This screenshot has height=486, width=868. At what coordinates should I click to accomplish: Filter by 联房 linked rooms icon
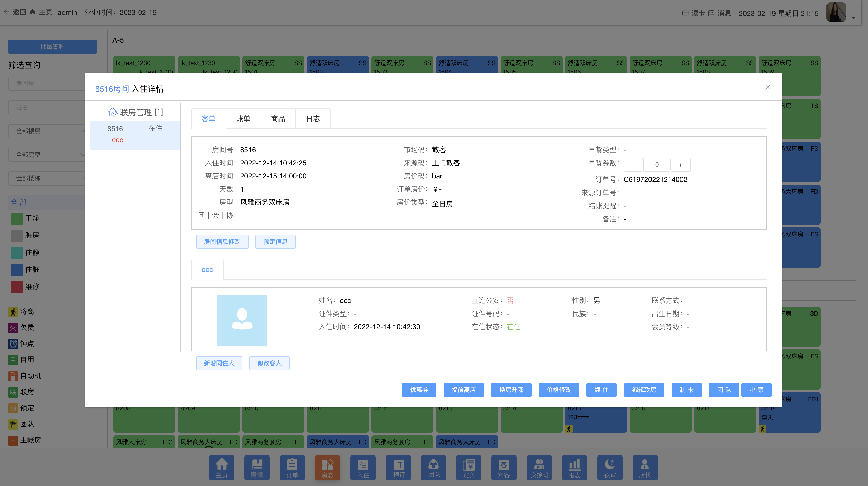13,392
